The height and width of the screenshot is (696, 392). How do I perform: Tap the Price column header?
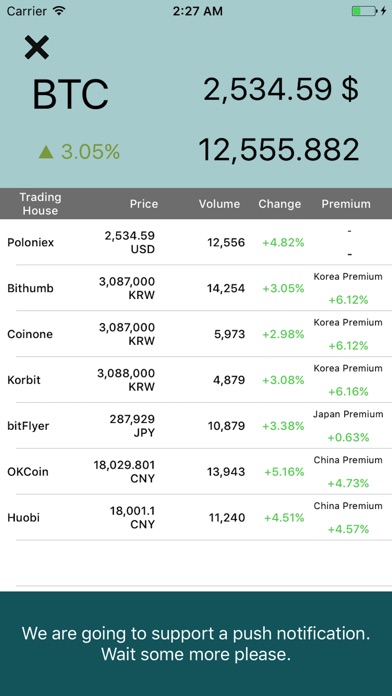(x=144, y=204)
